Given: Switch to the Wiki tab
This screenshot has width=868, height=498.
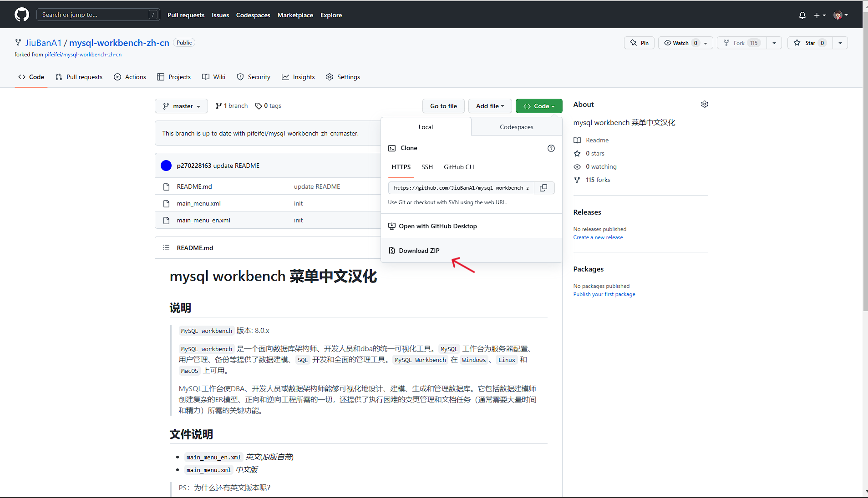Looking at the screenshot, I should click(x=214, y=77).
